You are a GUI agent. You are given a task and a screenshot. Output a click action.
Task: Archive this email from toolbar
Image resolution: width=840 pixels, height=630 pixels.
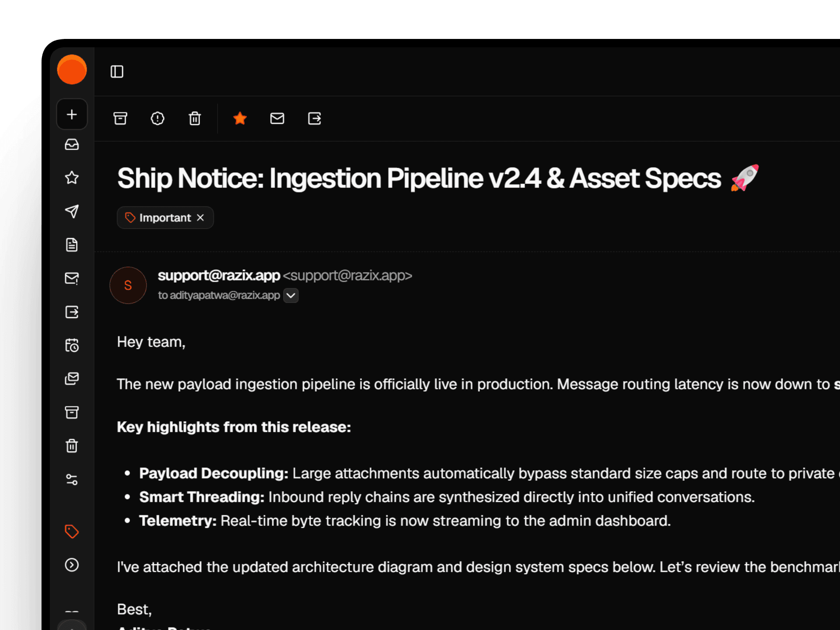click(x=120, y=118)
